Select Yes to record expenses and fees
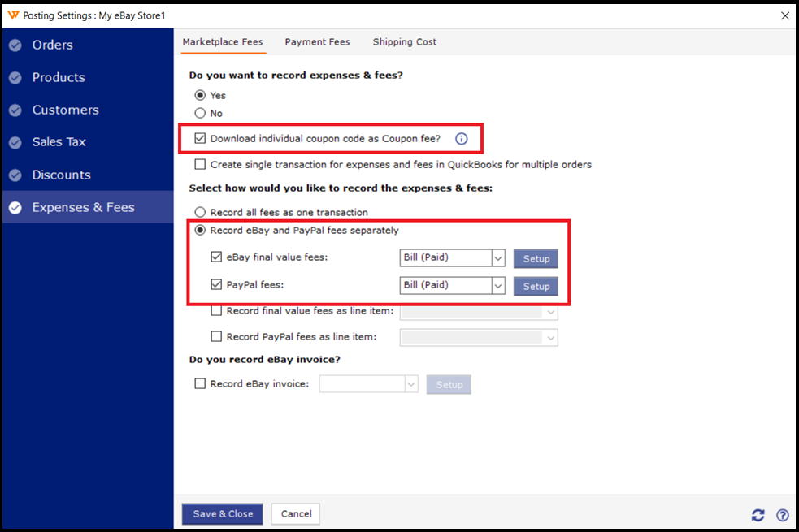 pyautogui.click(x=200, y=95)
